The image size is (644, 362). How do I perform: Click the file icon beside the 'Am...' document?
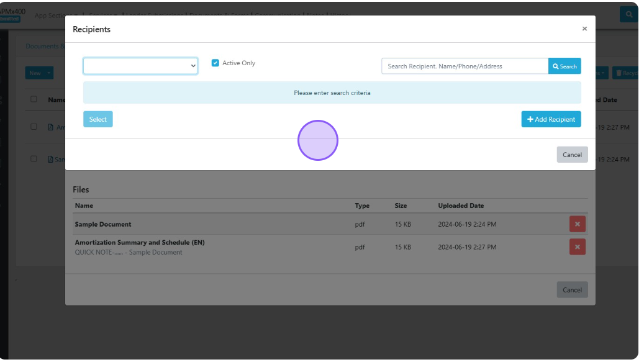[50, 127]
